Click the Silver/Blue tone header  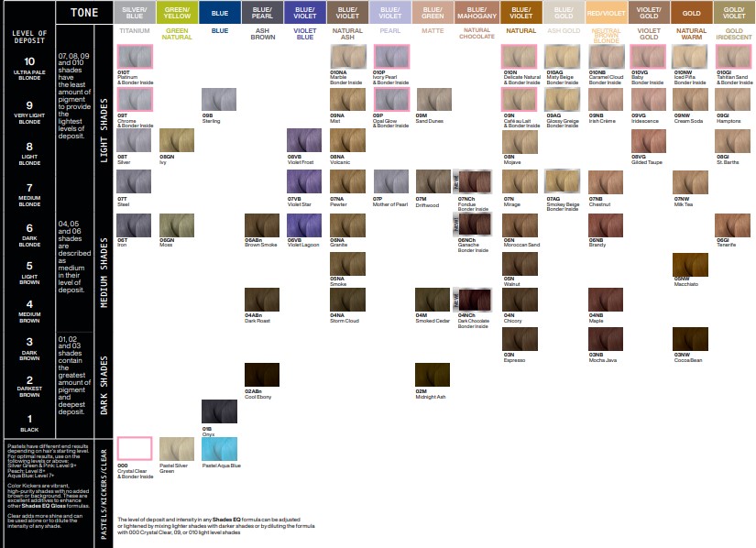click(134, 12)
